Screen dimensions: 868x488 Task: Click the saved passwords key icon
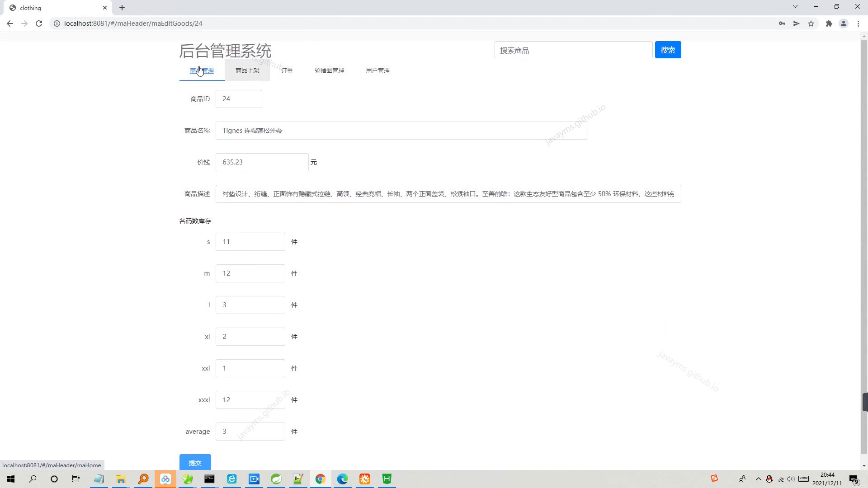(x=782, y=23)
